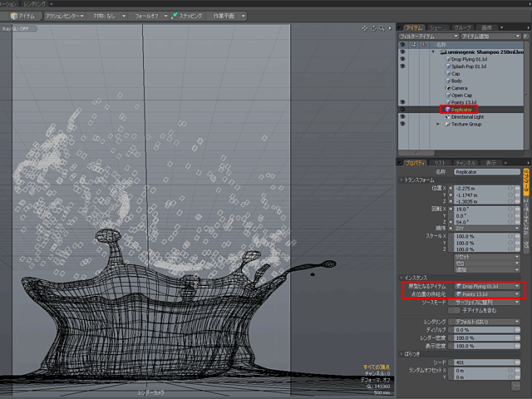
Task: Select the Splash Pop 01.lxl mesh icon
Action: pos(447,66)
